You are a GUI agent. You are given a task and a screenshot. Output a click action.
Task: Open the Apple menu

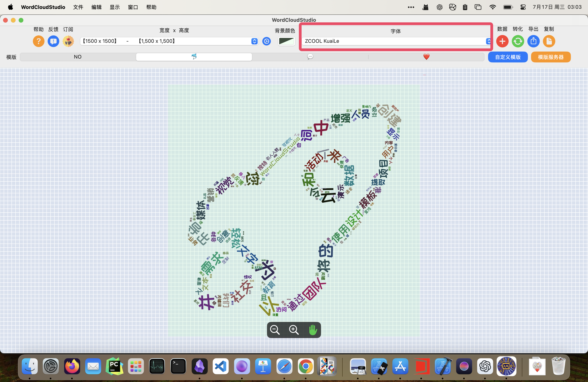tap(10, 7)
